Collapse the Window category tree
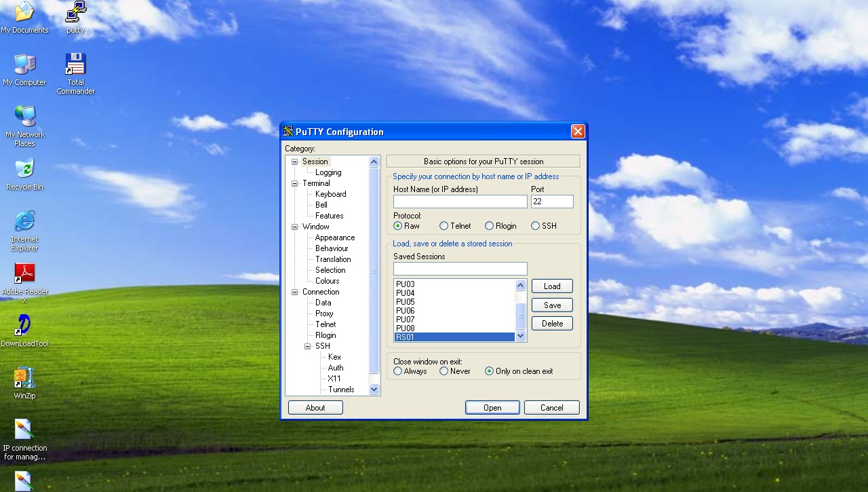Screen dimensions: 868x492 294,227
